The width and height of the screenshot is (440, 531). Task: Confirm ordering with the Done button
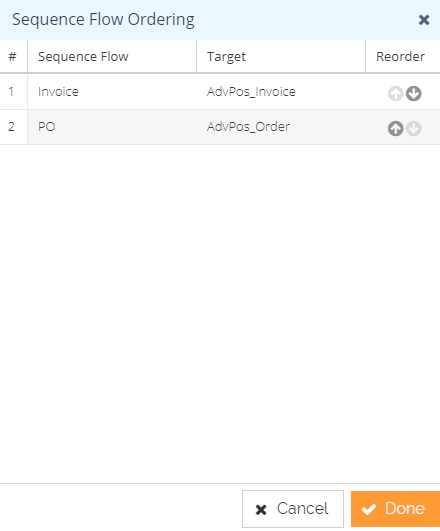[395, 509]
